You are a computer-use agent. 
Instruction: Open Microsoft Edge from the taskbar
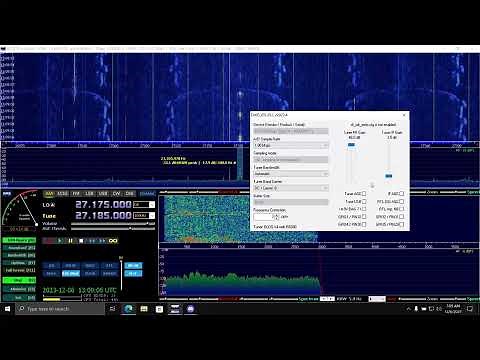click(128, 309)
